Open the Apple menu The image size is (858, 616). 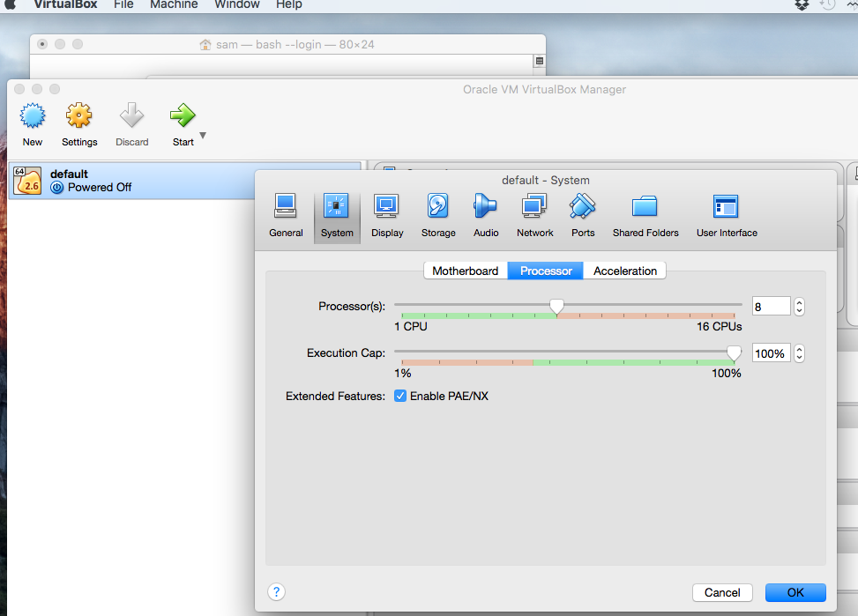(x=11, y=4)
